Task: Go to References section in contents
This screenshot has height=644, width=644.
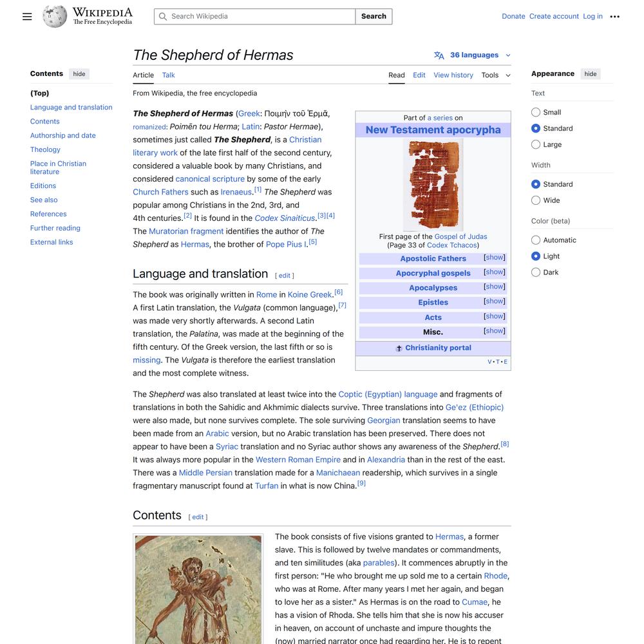Action: point(48,214)
